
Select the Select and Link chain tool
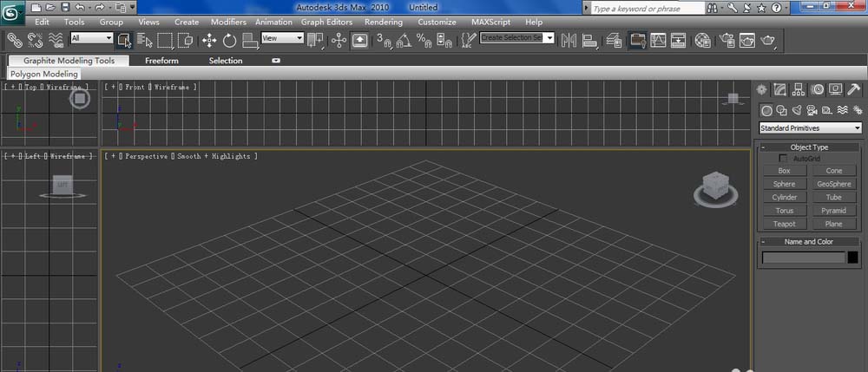(15, 41)
